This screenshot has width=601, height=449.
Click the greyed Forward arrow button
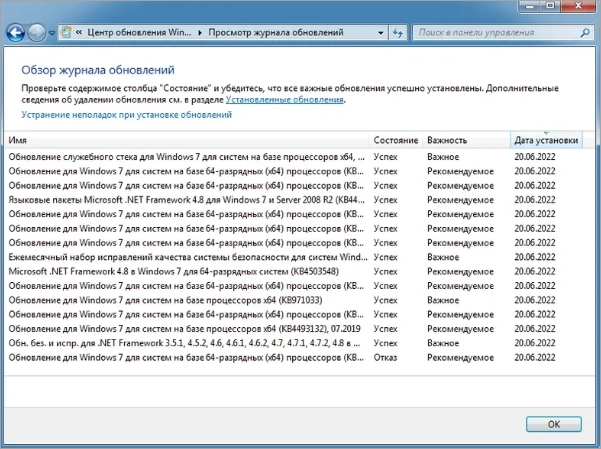37,33
